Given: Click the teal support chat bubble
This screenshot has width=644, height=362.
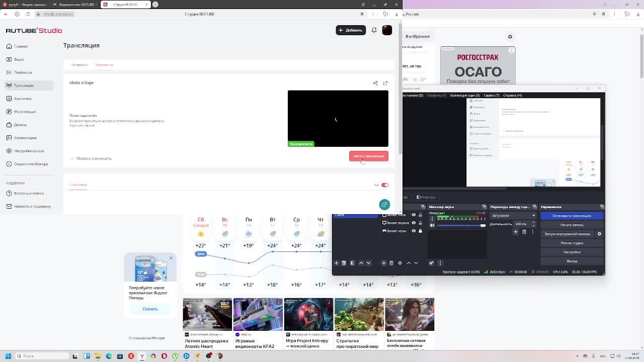Looking at the screenshot, I should [x=384, y=204].
